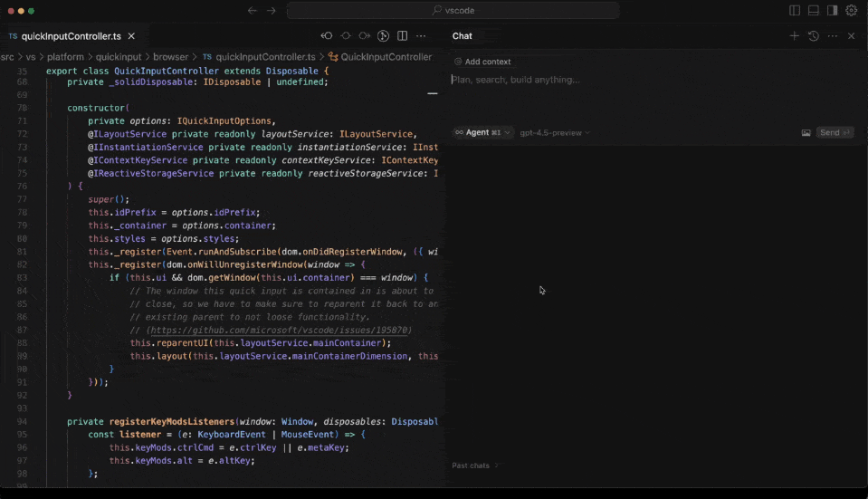Go to next change arrow icon

pos(364,36)
